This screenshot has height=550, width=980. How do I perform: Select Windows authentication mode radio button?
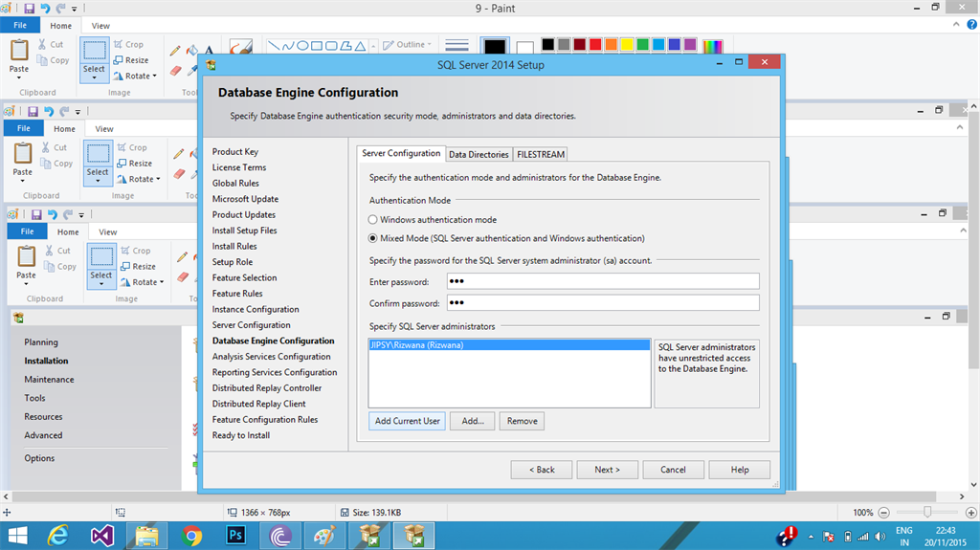372,220
